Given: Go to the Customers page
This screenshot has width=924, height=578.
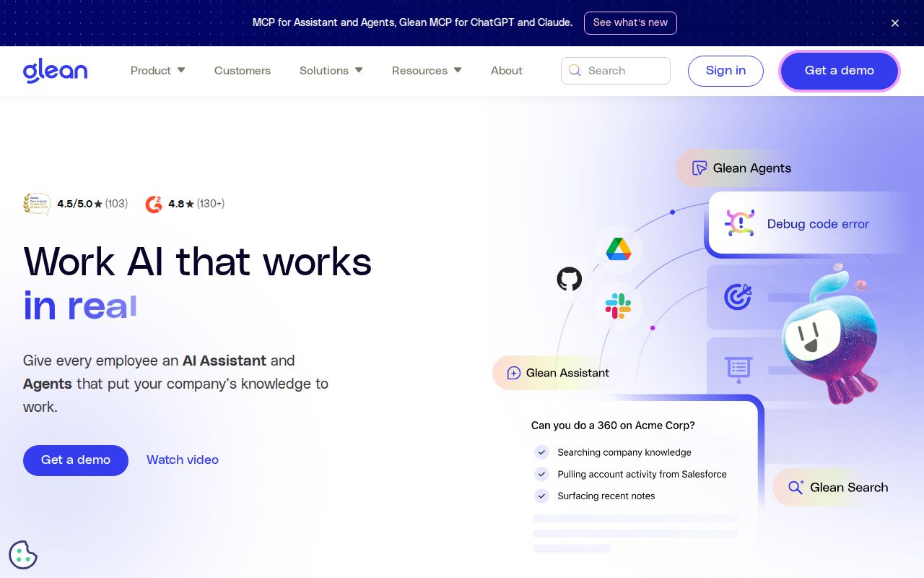Looking at the screenshot, I should point(243,71).
